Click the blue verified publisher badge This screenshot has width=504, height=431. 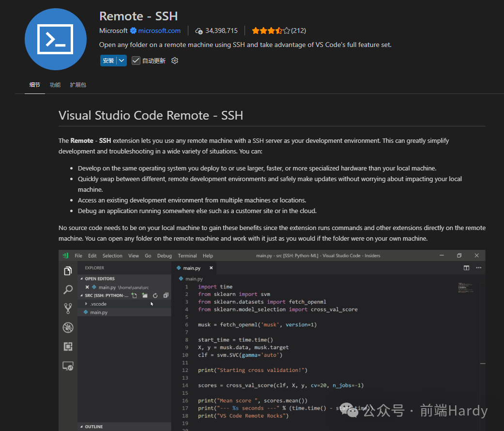[134, 31]
